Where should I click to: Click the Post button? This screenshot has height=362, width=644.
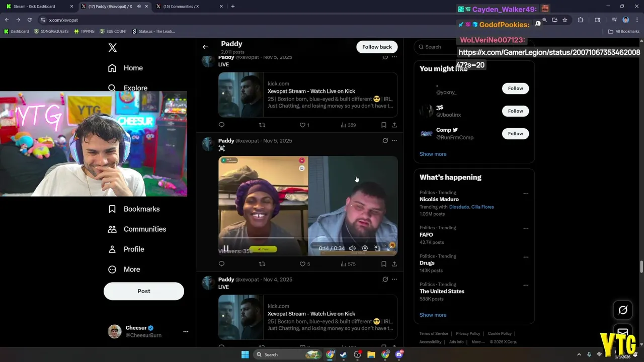[144, 291]
